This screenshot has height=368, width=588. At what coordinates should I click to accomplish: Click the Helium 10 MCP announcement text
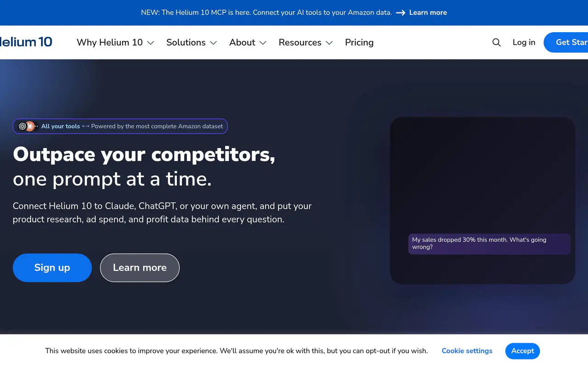(x=266, y=13)
